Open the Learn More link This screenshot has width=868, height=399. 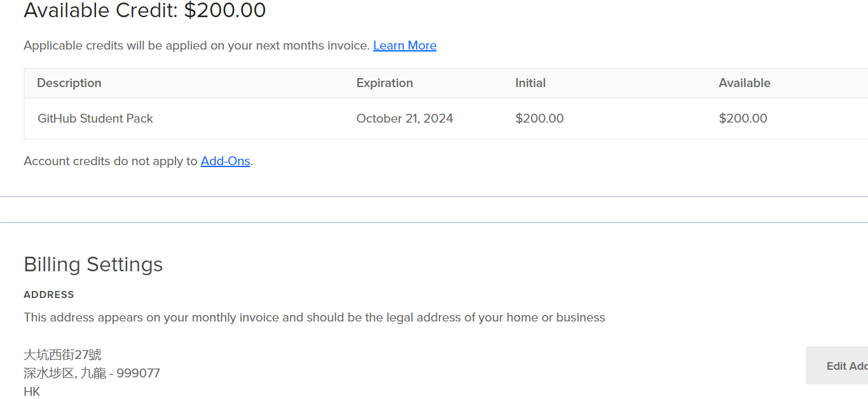tap(404, 46)
